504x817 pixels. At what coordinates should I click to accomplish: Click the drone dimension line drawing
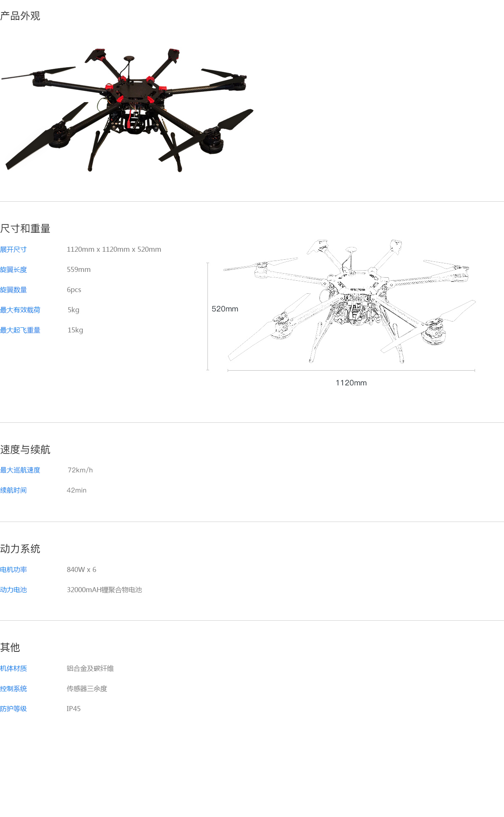pyautogui.click(x=349, y=301)
